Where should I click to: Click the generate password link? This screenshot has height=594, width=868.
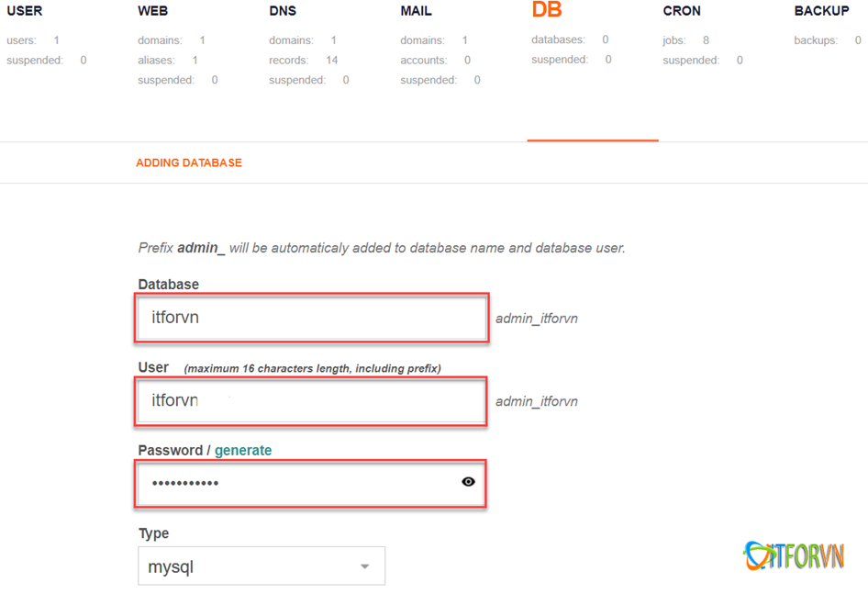(x=243, y=450)
